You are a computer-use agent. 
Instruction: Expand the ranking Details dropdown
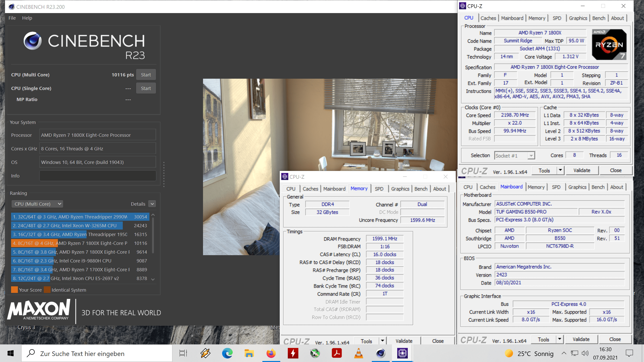point(152,204)
